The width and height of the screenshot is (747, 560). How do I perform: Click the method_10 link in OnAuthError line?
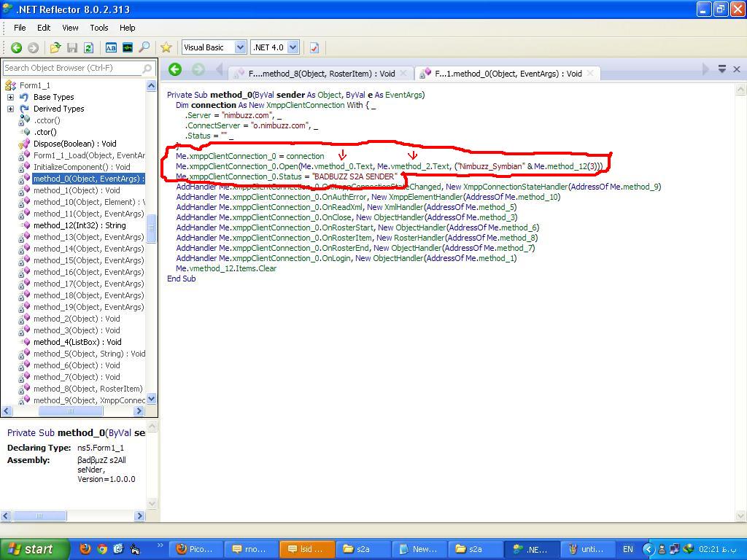click(539, 197)
